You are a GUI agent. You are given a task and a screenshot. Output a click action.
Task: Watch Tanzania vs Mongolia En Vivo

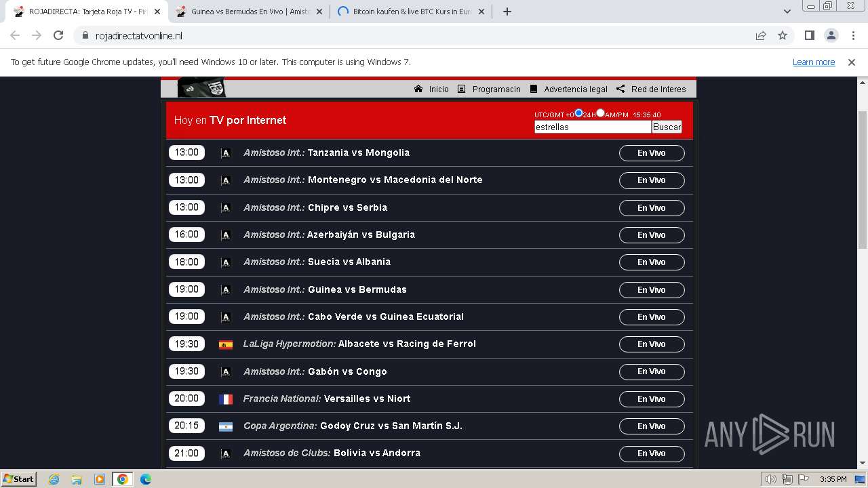pyautogui.click(x=652, y=153)
